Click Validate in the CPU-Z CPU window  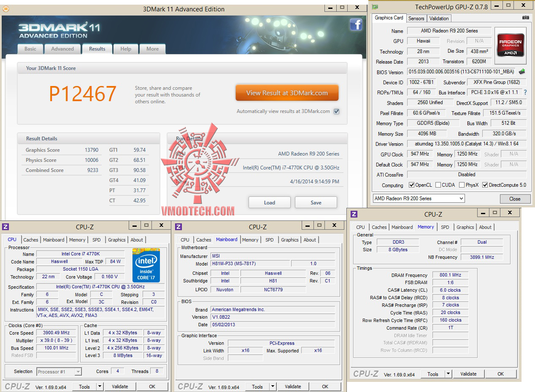pyautogui.click(x=120, y=387)
